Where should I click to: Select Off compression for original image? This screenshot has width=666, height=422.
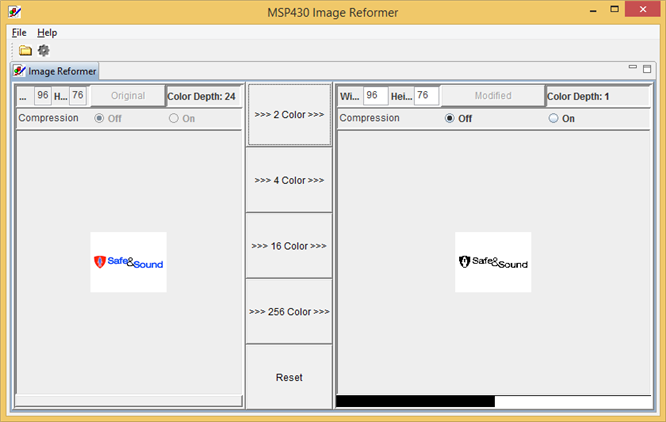click(108, 118)
